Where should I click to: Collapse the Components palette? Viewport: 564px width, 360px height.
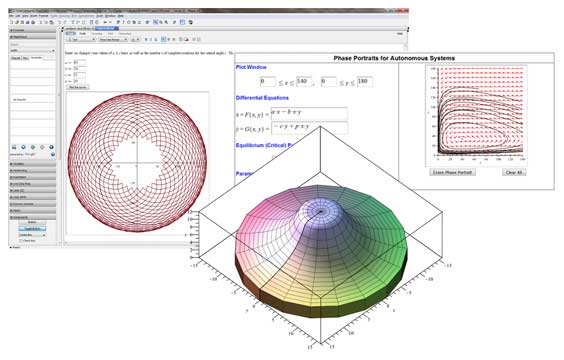coord(33,217)
